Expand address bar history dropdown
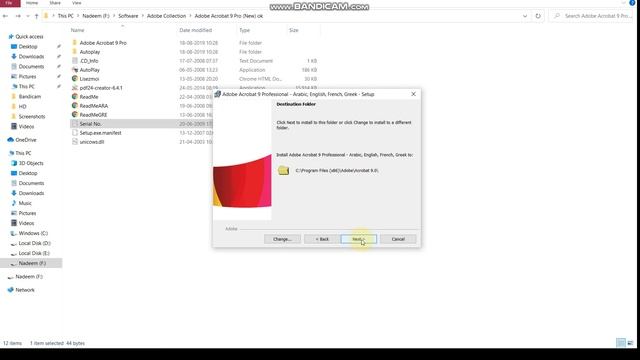640x360 pixels. 525,16
